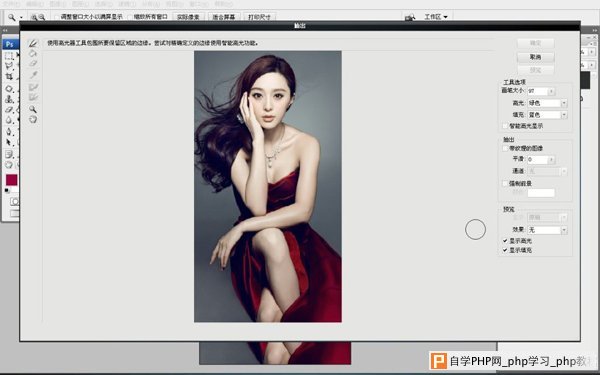Click the Crop tool in Photoshop toolbox

tap(9, 77)
